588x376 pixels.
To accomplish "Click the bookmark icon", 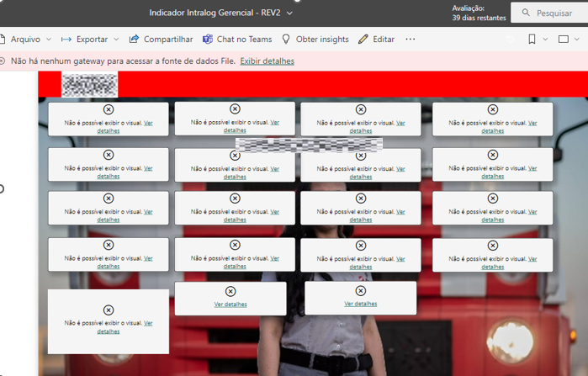I will click(x=532, y=40).
